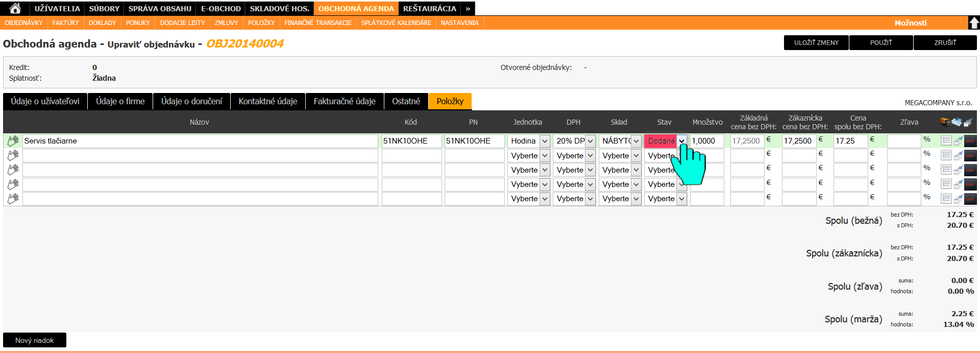Click the Množstvo field showing 1,0000

point(706,141)
